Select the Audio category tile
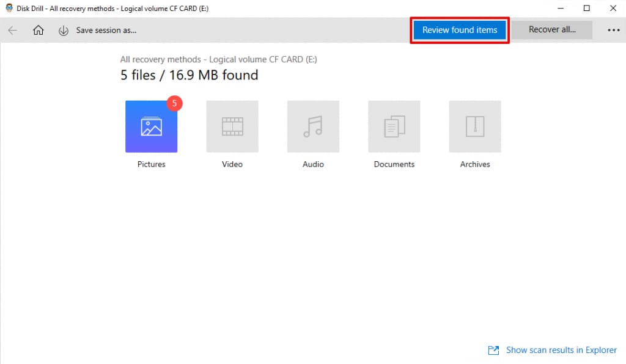The image size is (626, 364). point(314,126)
